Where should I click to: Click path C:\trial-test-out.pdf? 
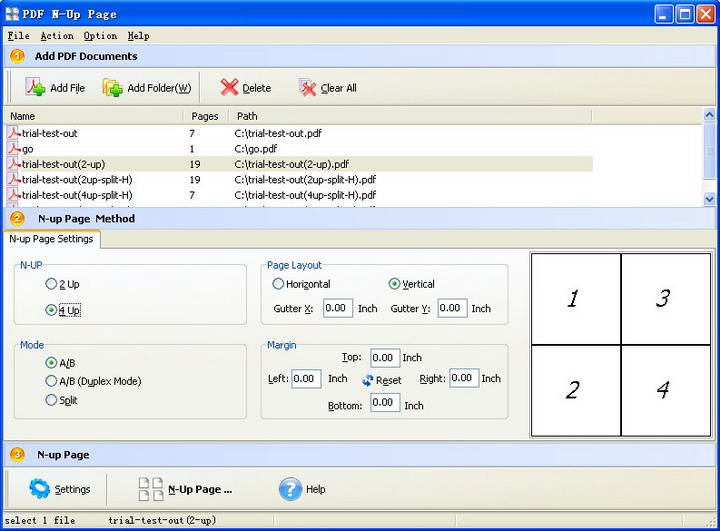click(x=278, y=133)
